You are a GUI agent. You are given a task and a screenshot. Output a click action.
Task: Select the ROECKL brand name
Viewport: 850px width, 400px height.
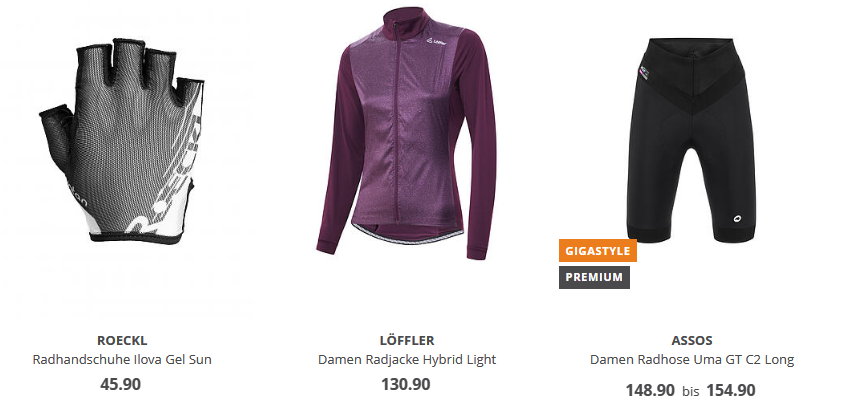click(x=122, y=340)
